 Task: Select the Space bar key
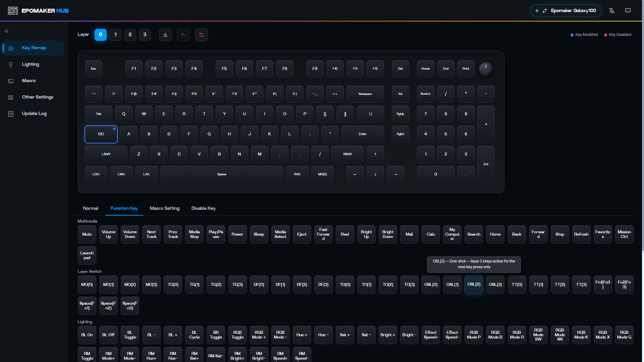tap(222, 175)
